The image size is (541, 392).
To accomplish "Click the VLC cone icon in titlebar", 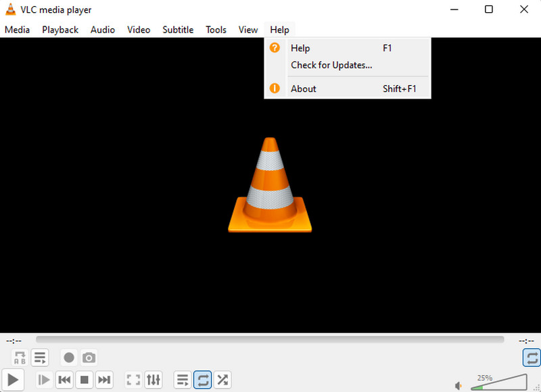I will (x=9, y=9).
